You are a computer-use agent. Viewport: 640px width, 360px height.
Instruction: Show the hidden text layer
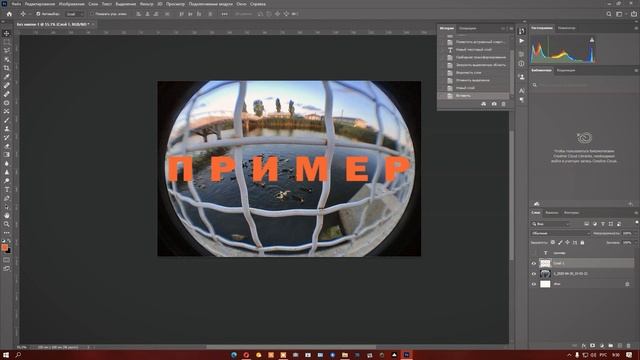click(533, 253)
